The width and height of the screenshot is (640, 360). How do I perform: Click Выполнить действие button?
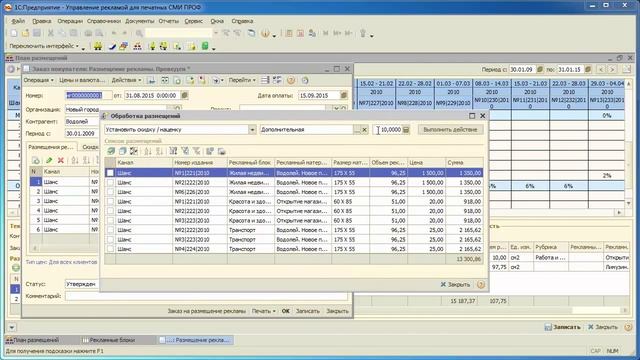[x=450, y=130]
